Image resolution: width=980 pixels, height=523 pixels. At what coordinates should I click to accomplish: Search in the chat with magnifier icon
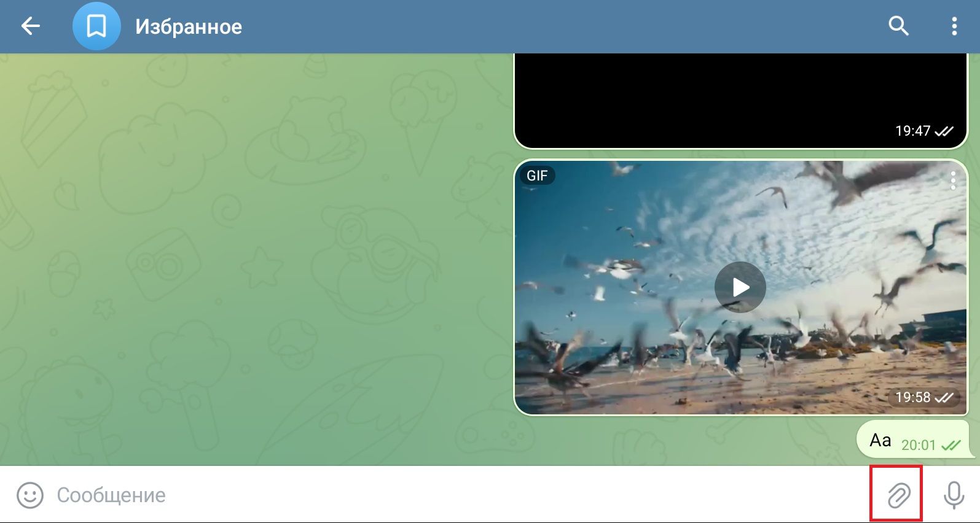898,26
